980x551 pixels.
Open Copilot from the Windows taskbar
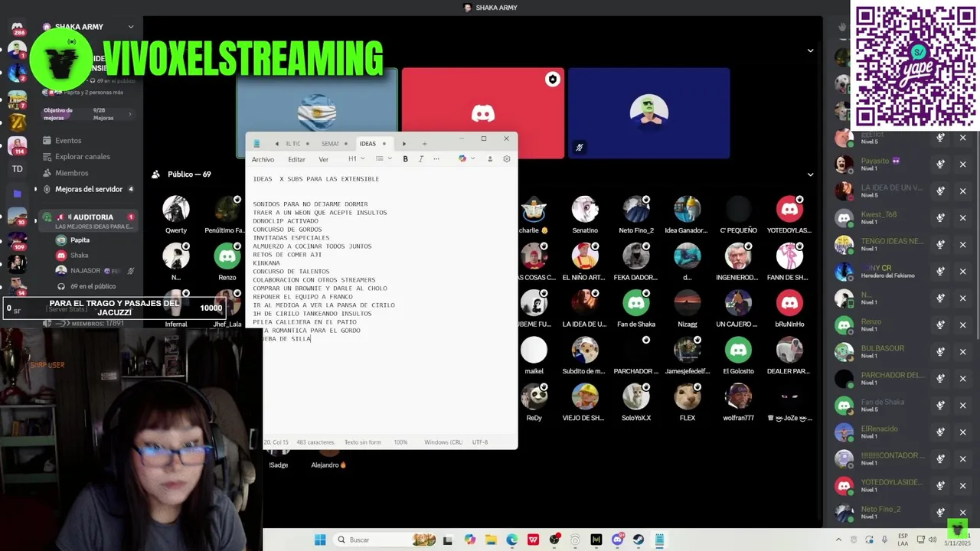469,540
